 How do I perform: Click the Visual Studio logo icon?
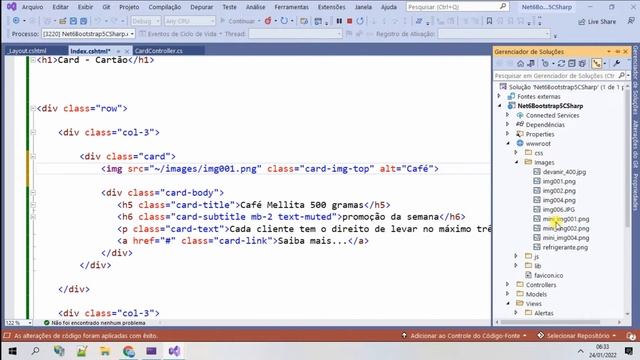(x=11, y=7)
